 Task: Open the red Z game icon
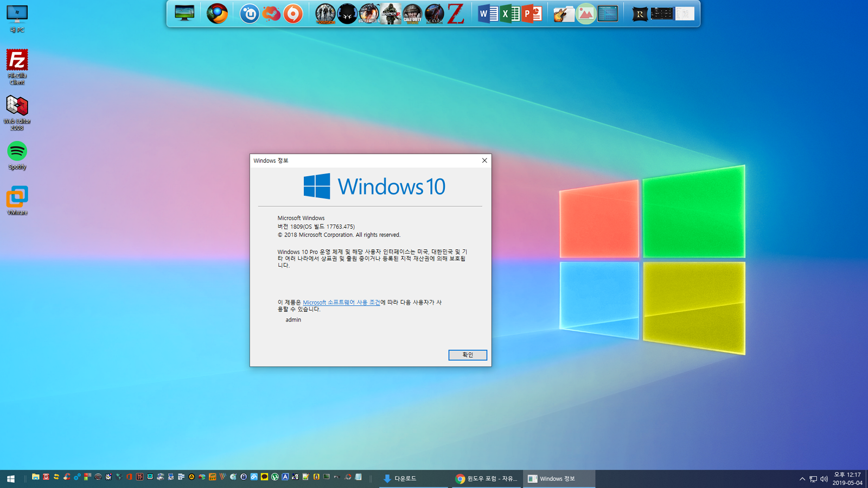pyautogui.click(x=456, y=14)
